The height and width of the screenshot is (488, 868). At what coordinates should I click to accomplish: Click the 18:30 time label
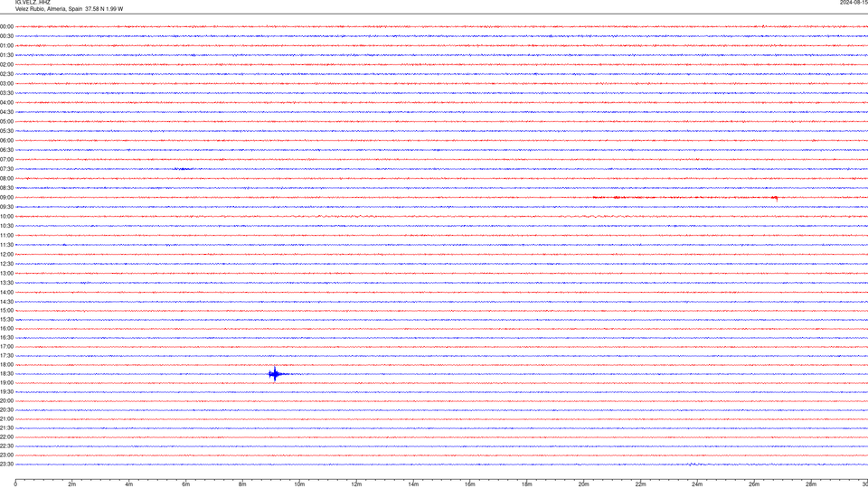(x=6, y=374)
